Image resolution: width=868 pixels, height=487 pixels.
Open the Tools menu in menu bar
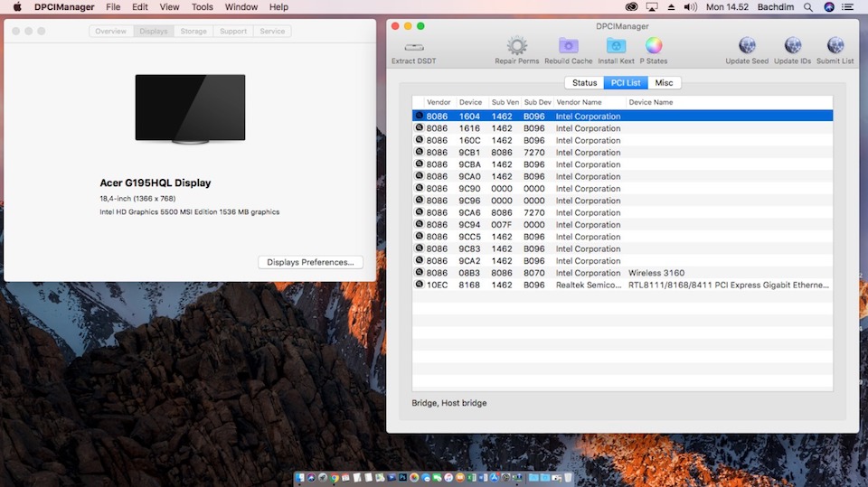pyautogui.click(x=203, y=7)
